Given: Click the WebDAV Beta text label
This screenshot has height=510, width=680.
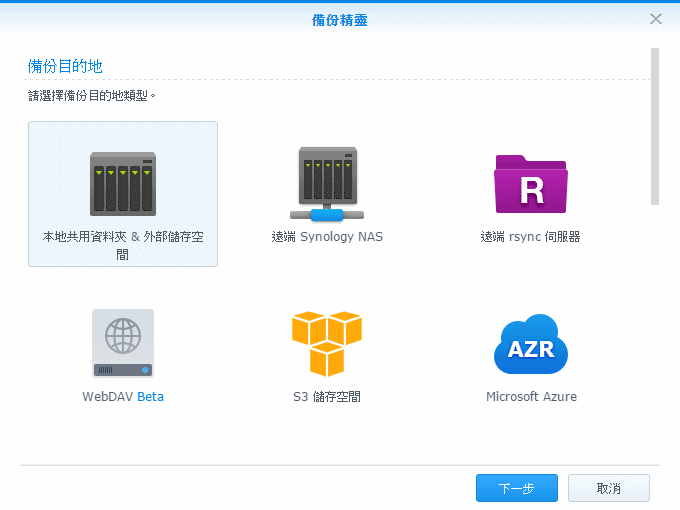Looking at the screenshot, I should point(123,397).
